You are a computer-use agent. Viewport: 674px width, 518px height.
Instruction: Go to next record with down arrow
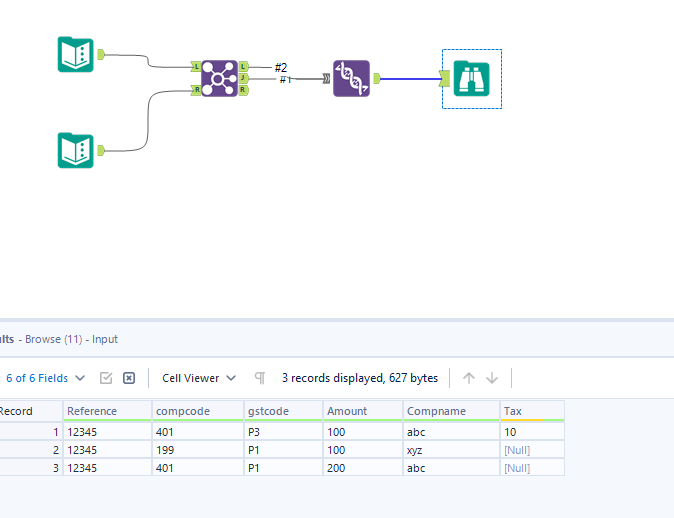click(x=491, y=378)
